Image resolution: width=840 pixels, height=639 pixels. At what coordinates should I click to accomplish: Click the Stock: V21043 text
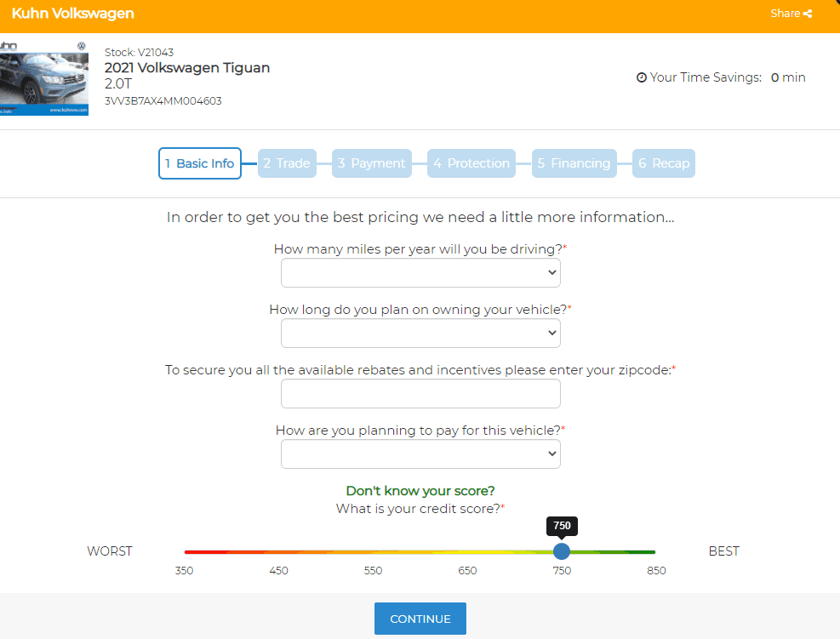pyautogui.click(x=140, y=53)
